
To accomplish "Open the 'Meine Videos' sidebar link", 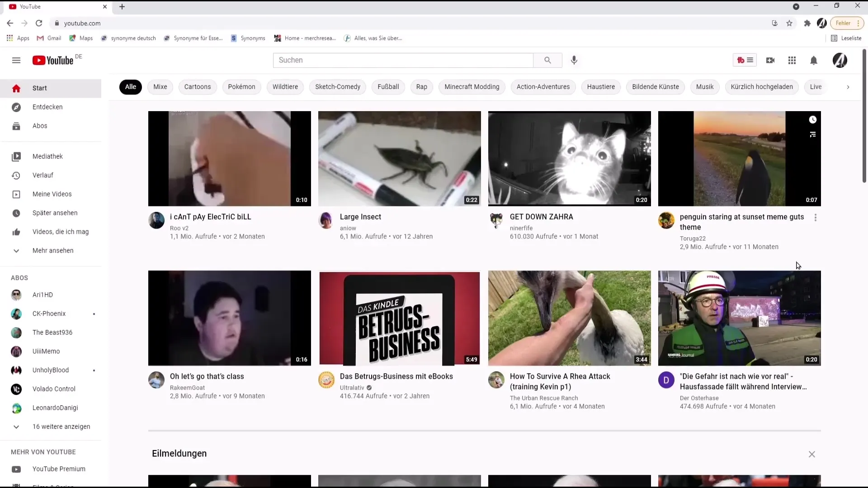I will [x=52, y=194].
